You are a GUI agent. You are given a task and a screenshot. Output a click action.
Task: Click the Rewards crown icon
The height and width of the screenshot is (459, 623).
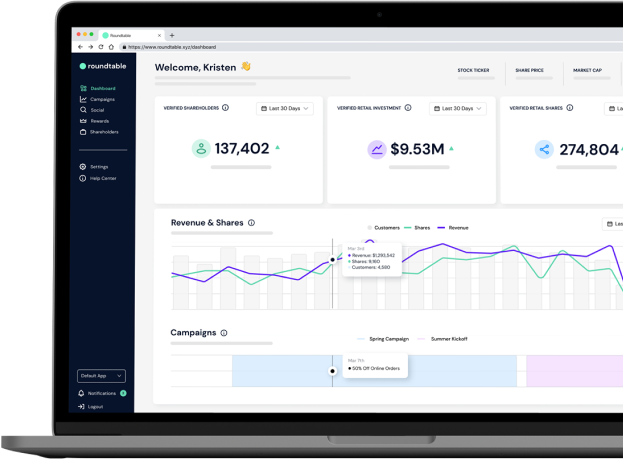pyautogui.click(x=83, y=121)
